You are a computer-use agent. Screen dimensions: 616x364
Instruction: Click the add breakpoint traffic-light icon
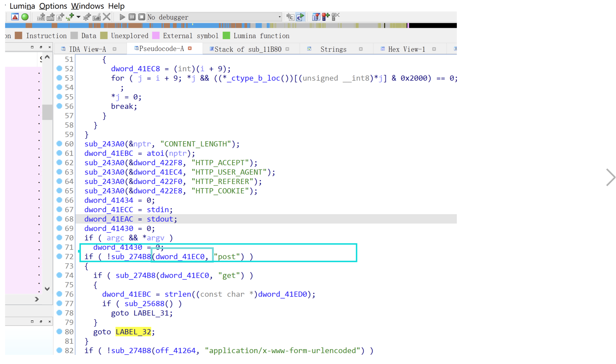(326, 17)
